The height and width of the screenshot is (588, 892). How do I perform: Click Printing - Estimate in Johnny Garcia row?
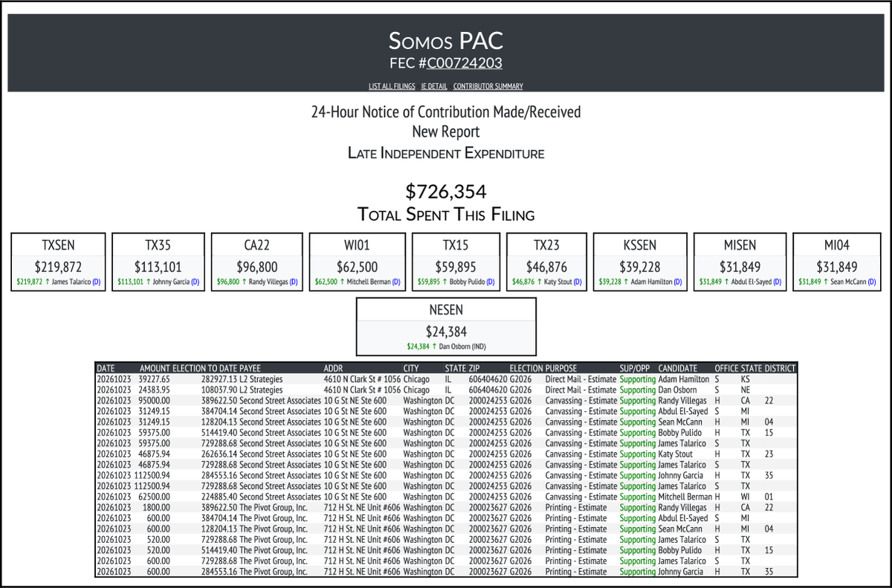tap(576, 572)
